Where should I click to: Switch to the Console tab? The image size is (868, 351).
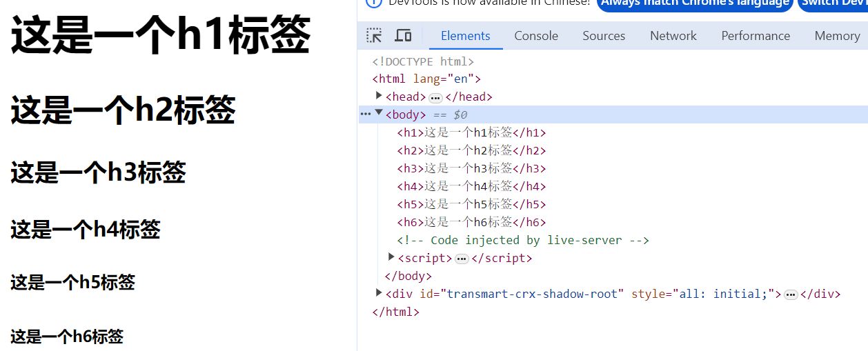535,36
